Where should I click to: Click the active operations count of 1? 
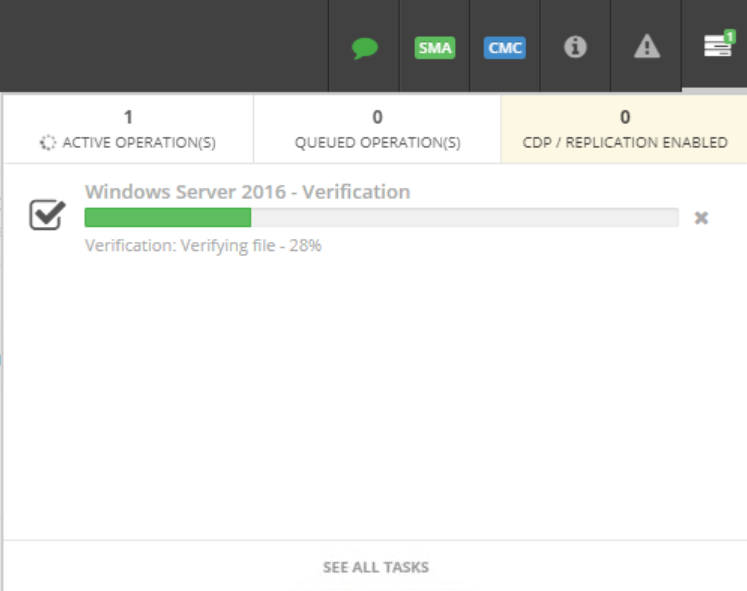click(x=128, y=118)
